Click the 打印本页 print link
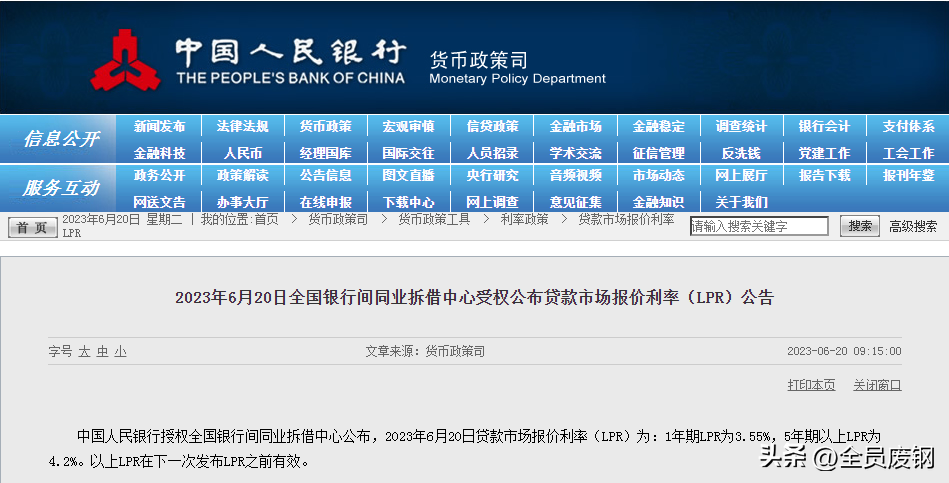 point(811,385)
